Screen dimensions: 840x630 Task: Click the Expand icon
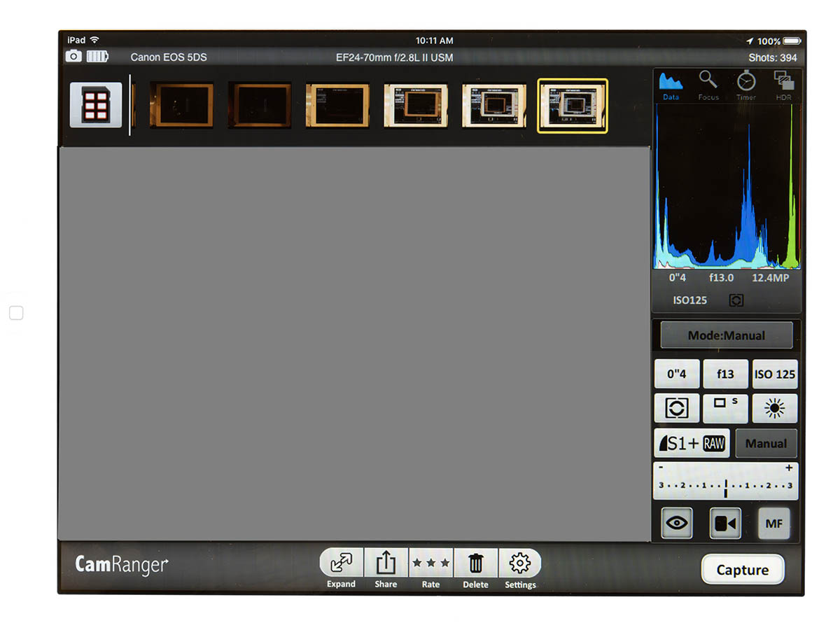pos(342,563)
